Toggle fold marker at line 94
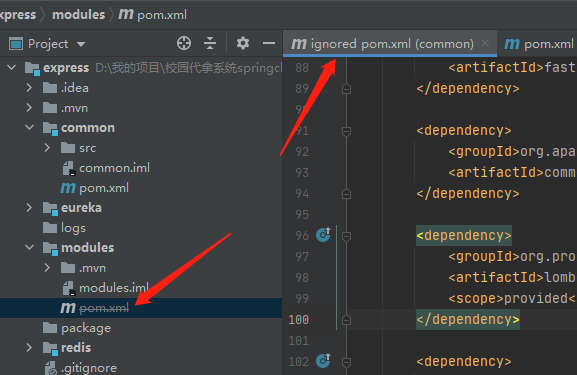Screen dimensions: 577x375 [346, 194]
